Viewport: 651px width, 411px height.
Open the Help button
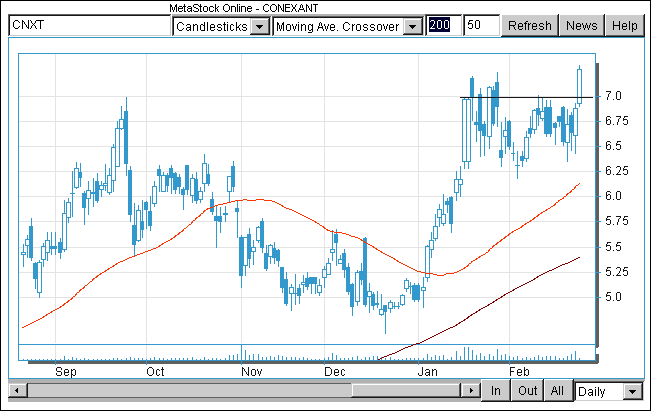[624, 26]
